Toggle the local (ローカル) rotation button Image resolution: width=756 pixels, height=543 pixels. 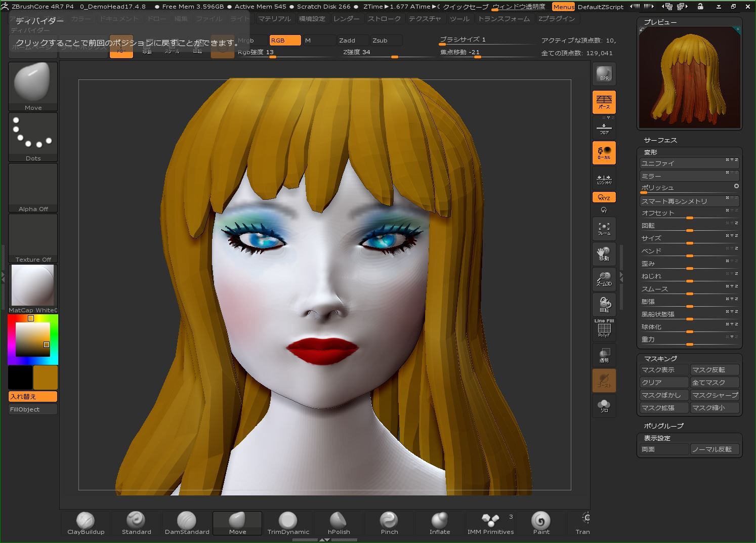[x=604, y=152]
